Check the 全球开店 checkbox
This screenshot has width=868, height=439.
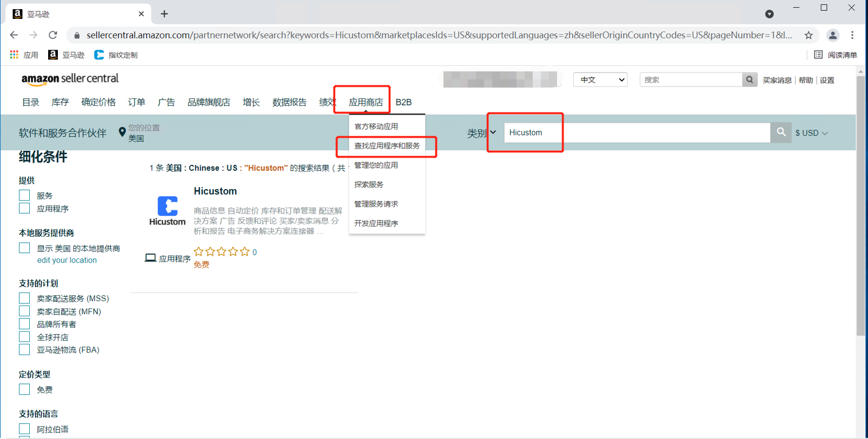tap(24, 337)
